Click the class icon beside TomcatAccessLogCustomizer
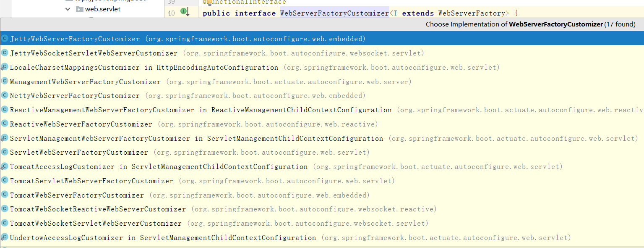The width and height of the screenshot is (644, 248). pos(5,167)
